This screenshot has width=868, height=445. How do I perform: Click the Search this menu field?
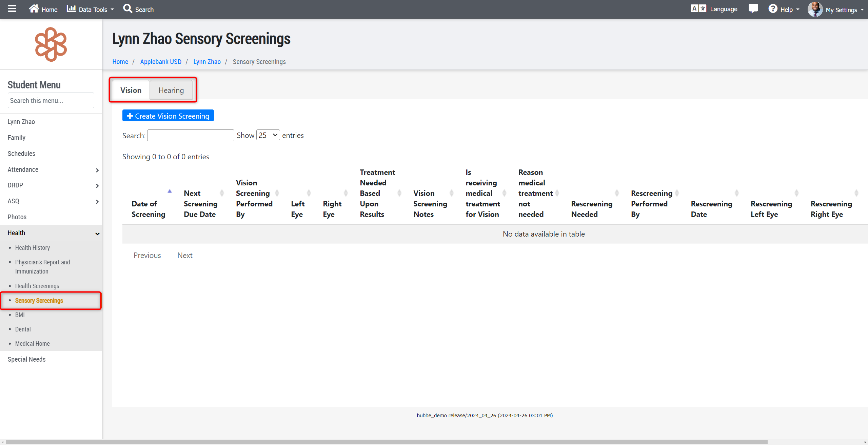pyautogui.click(x=51, y=101)
